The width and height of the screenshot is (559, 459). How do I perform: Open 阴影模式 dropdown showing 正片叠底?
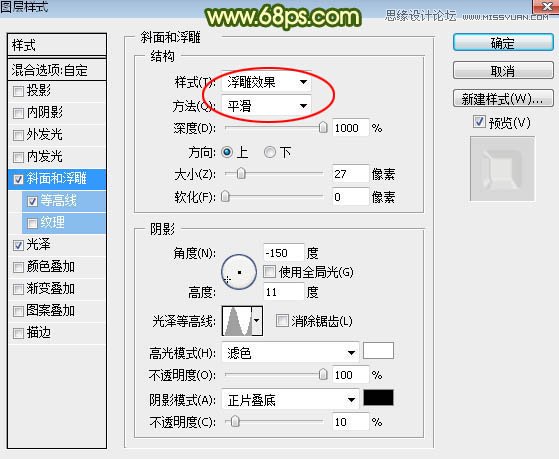290,400
